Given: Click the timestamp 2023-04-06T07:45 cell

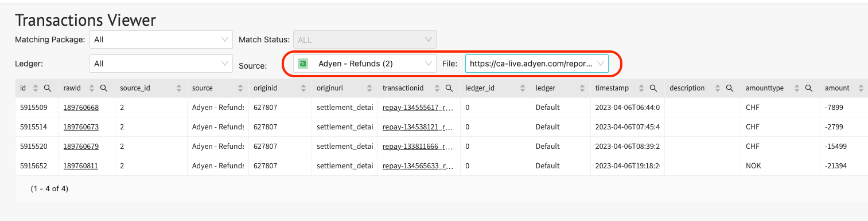Looking at the screenshot, I should [627, 127].
